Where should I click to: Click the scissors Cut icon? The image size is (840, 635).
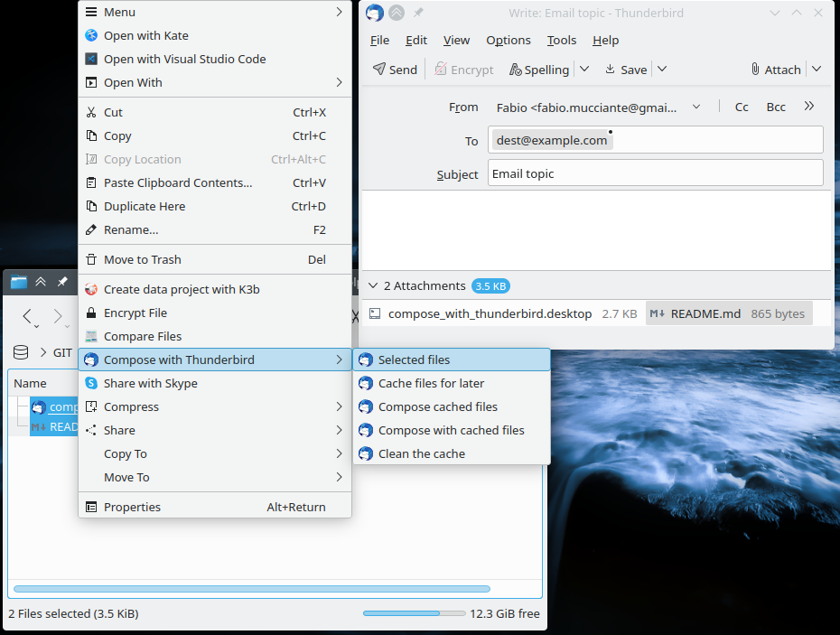[x=91, y=113]
